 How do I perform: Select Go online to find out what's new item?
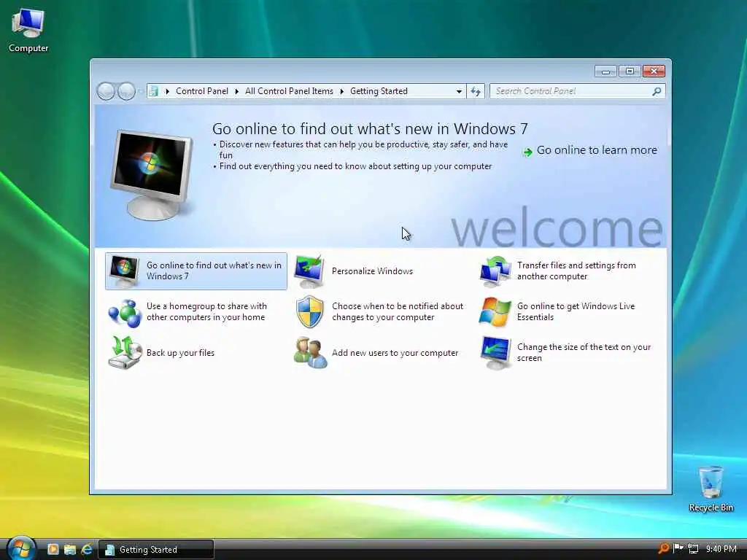tap(196, 271)
